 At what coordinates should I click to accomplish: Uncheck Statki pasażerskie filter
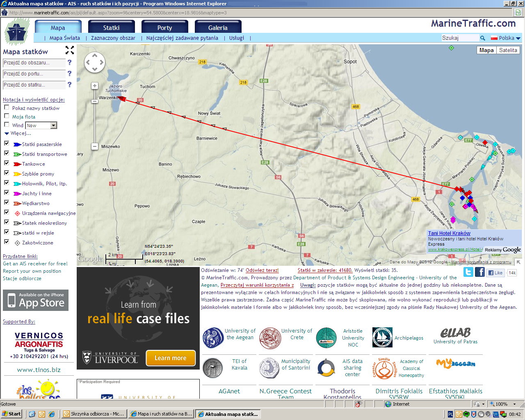[x=7, y=144]
